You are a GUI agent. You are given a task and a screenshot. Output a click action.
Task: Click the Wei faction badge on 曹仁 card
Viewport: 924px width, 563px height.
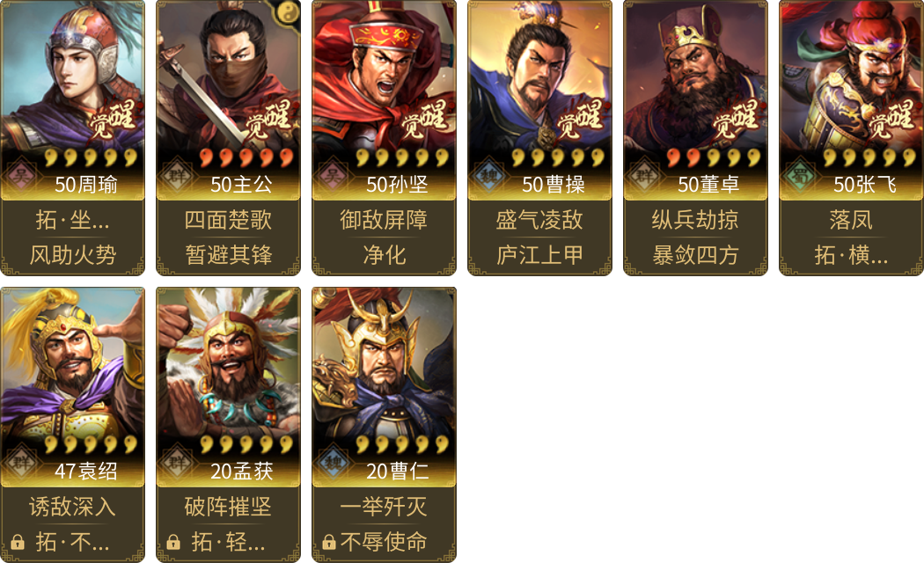click(x=333, y=463)
